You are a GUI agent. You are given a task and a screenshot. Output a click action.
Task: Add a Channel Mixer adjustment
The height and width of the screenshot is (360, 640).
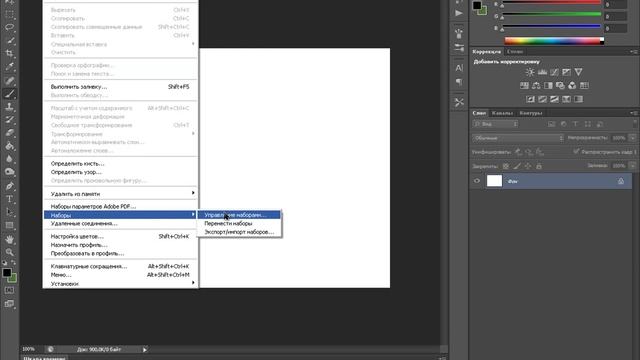[x=572, y=86]
